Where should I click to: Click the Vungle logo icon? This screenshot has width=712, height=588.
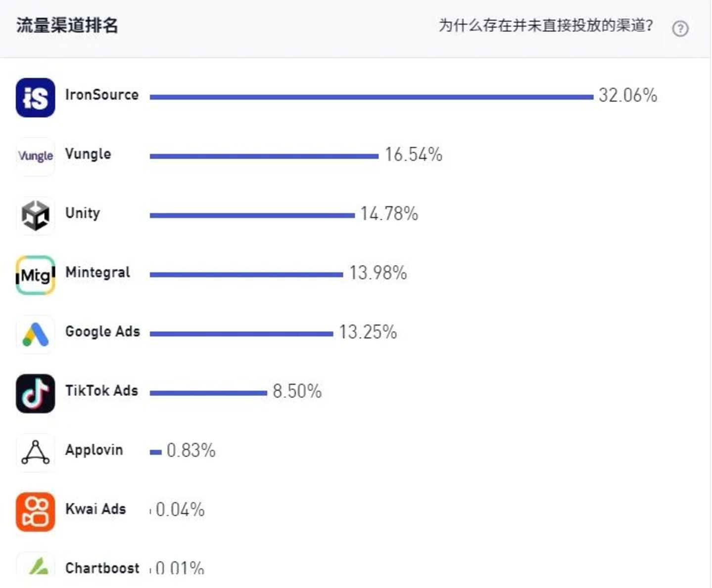tap(35, 156)
